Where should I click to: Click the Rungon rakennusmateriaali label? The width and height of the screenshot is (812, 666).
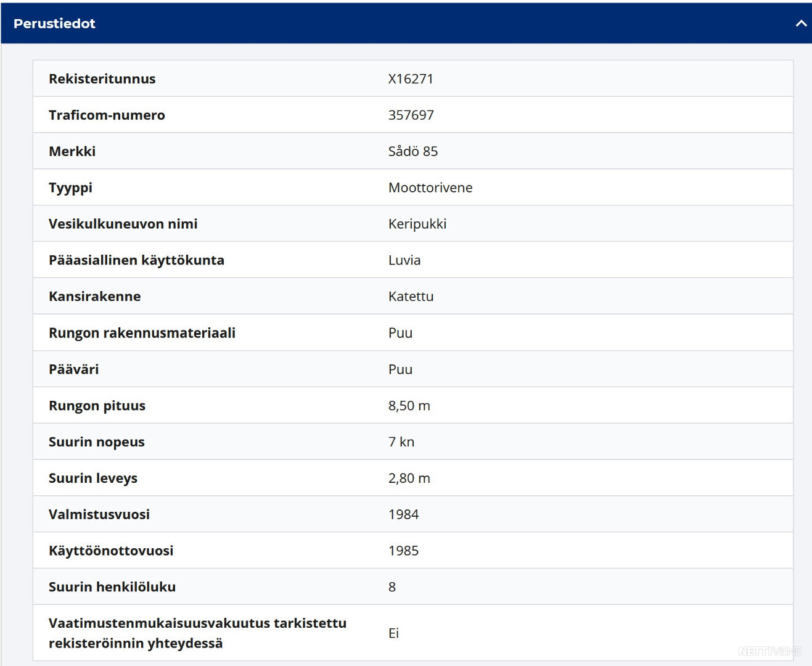(x=142, y=333)
